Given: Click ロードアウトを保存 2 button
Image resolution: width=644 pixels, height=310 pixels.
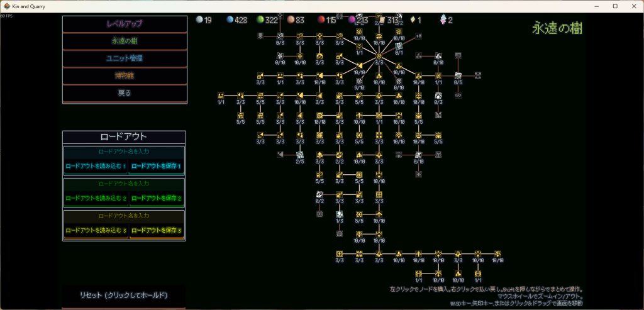Looking at the screenshot, I should coord(155,199).
